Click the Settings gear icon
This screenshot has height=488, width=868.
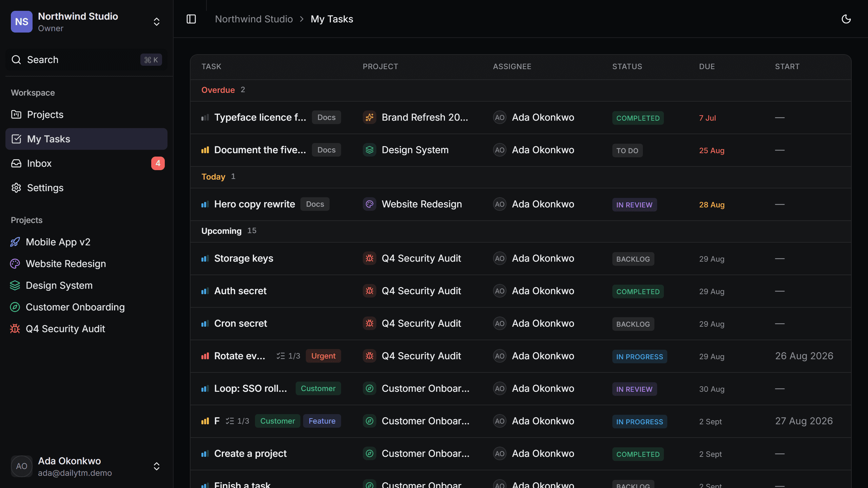coord(16,188)
